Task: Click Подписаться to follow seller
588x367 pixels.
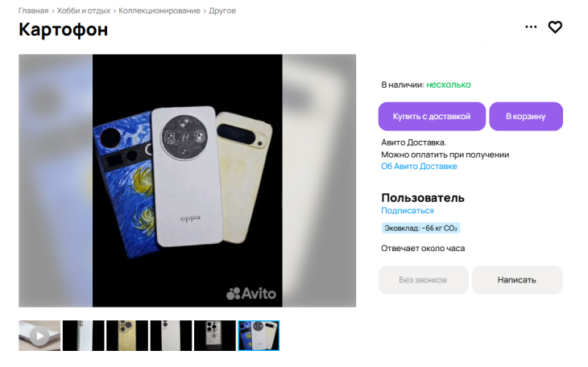Action: (408, 211)
